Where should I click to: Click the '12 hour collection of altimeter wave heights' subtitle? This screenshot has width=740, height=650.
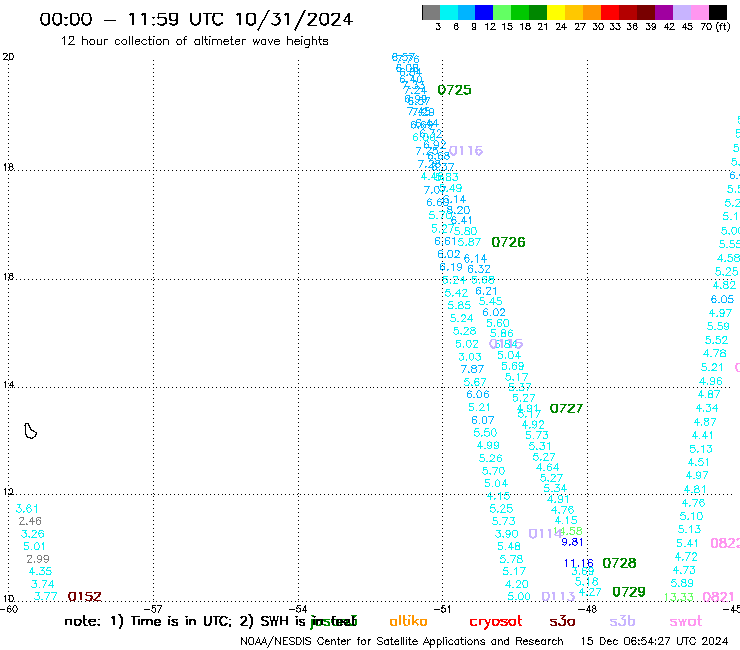point(194,41)
